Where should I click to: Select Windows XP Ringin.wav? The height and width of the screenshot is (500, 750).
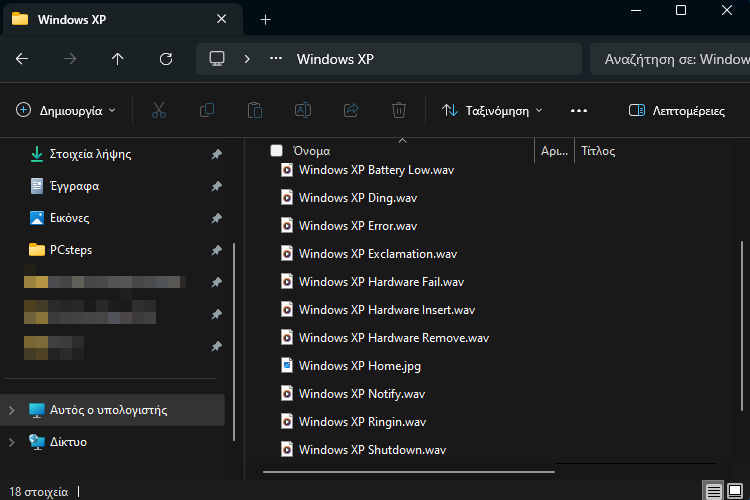(363, 422)
